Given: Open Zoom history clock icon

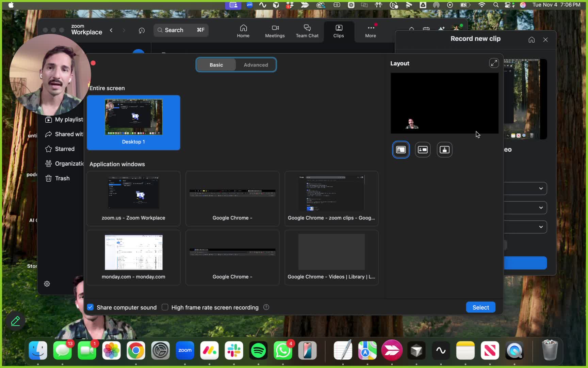Looking at the screenshot, I should coord(142,31).
